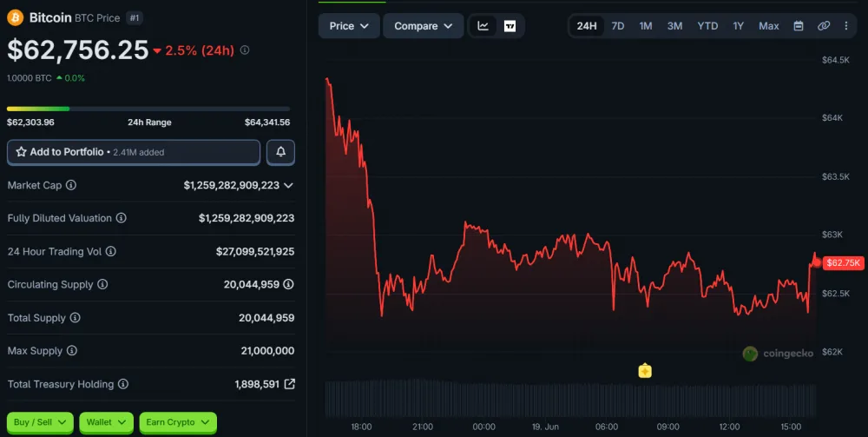
Task: Show Circulating Supply label info icon
Action: (102, 284)
